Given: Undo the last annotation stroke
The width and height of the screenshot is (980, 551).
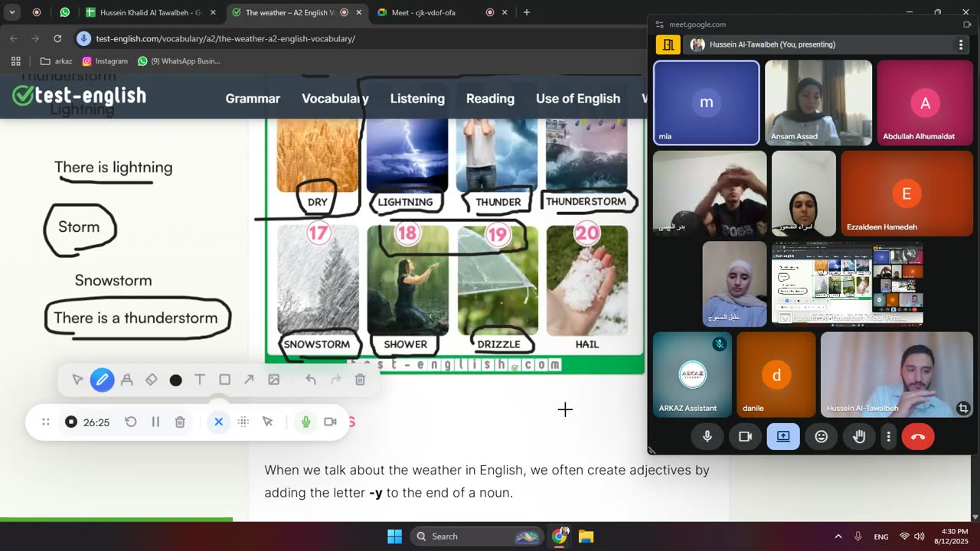Looking at the screenshot, I should pyautogui.click(x=311, y=380).
